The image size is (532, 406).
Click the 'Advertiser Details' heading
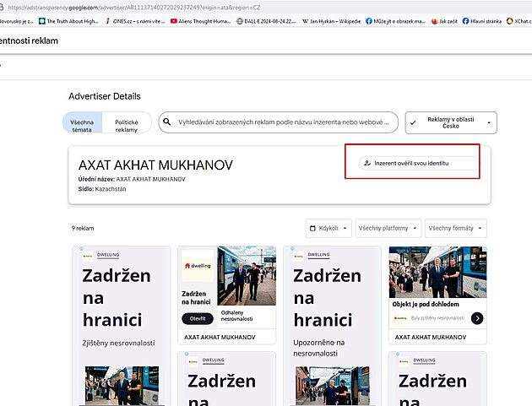105,96
